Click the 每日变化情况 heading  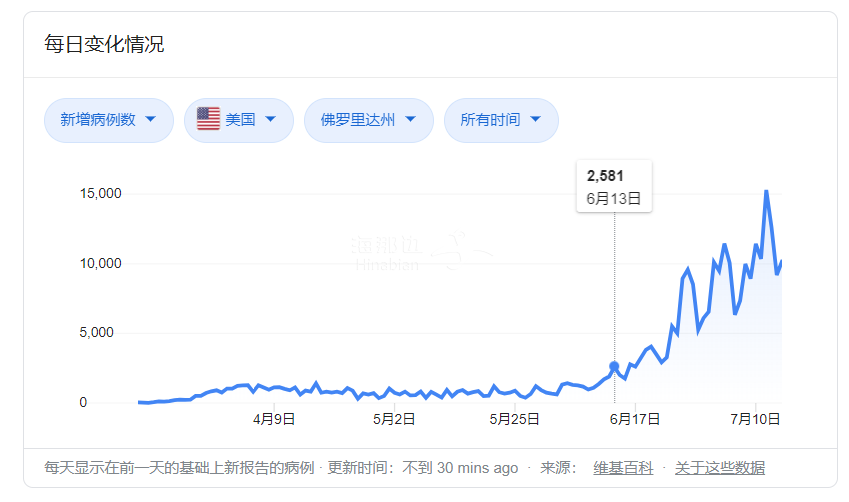(x=104, y=44)
